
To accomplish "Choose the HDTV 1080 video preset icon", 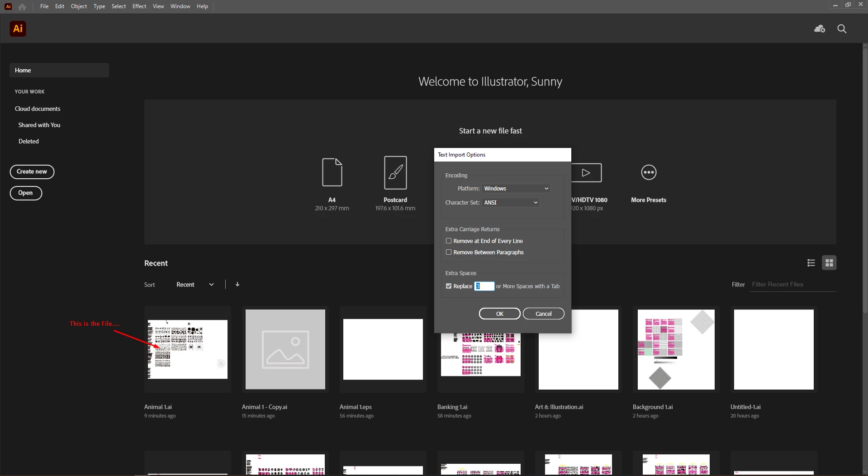I will pos(587,172).
